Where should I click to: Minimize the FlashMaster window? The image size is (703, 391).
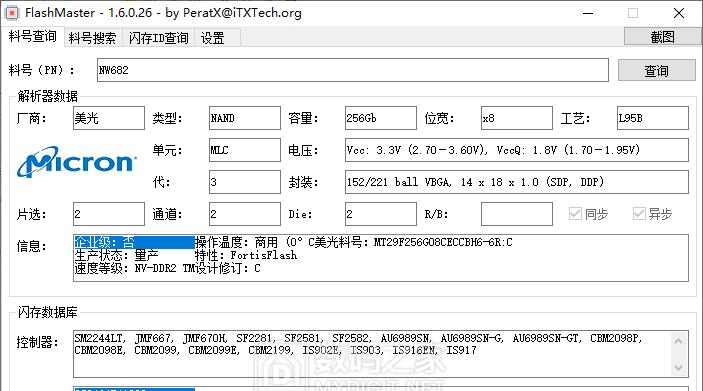pyautogui.click(x=588, y=13)
